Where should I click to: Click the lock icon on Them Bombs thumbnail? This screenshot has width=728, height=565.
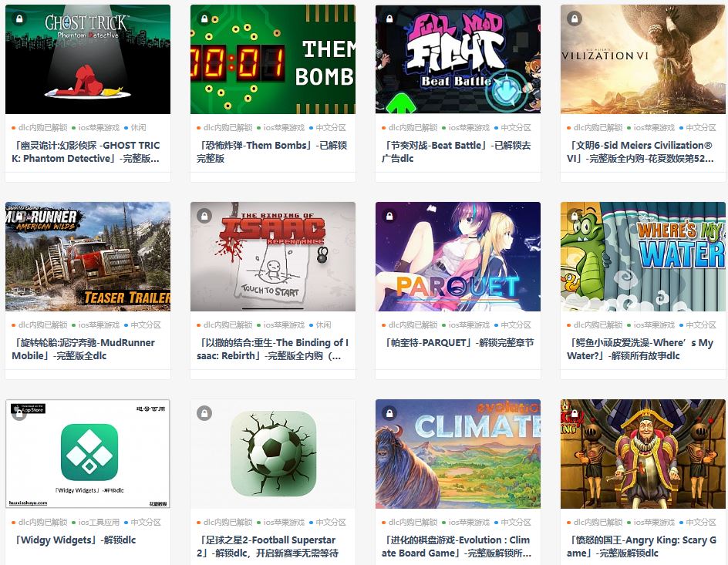tap(204, 18)
